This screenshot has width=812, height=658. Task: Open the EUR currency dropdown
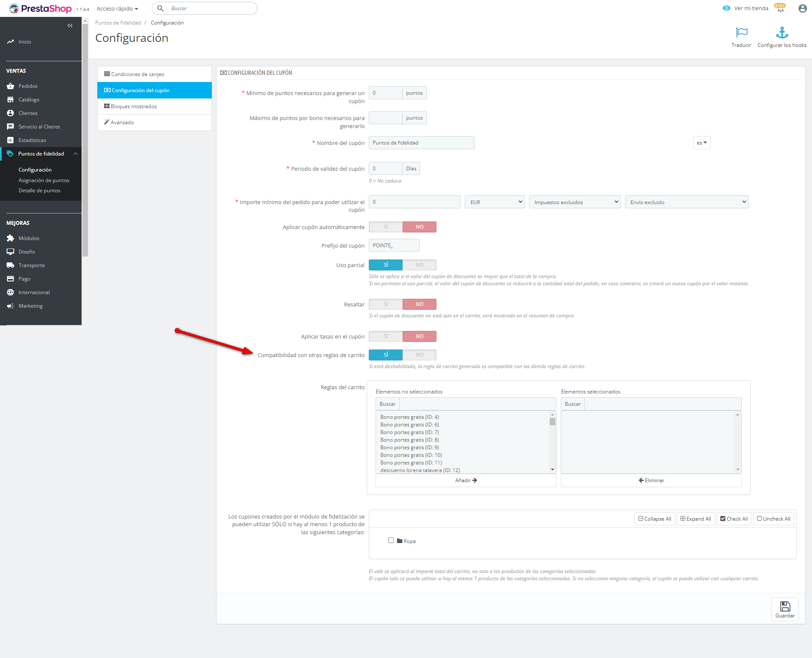point(494,202)
